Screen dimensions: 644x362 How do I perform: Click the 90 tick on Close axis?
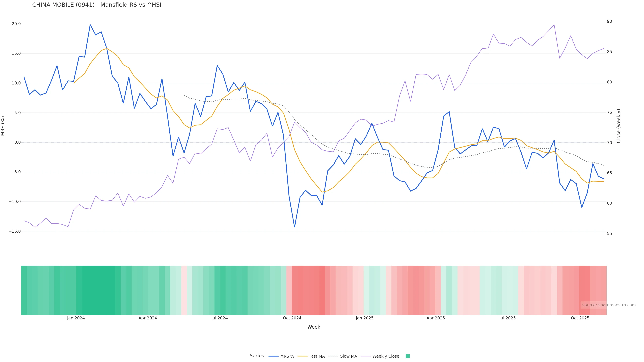tap(609, 21)
